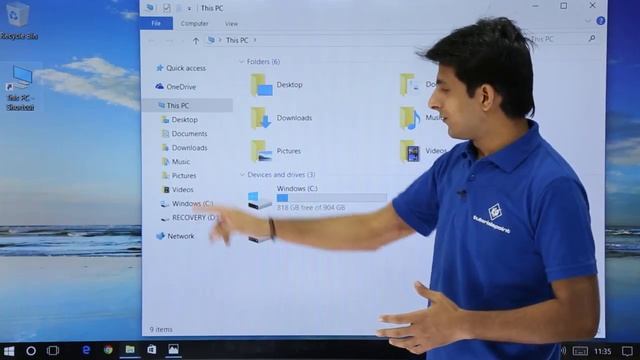Select Network in navigation pane

tap(176, 236)
